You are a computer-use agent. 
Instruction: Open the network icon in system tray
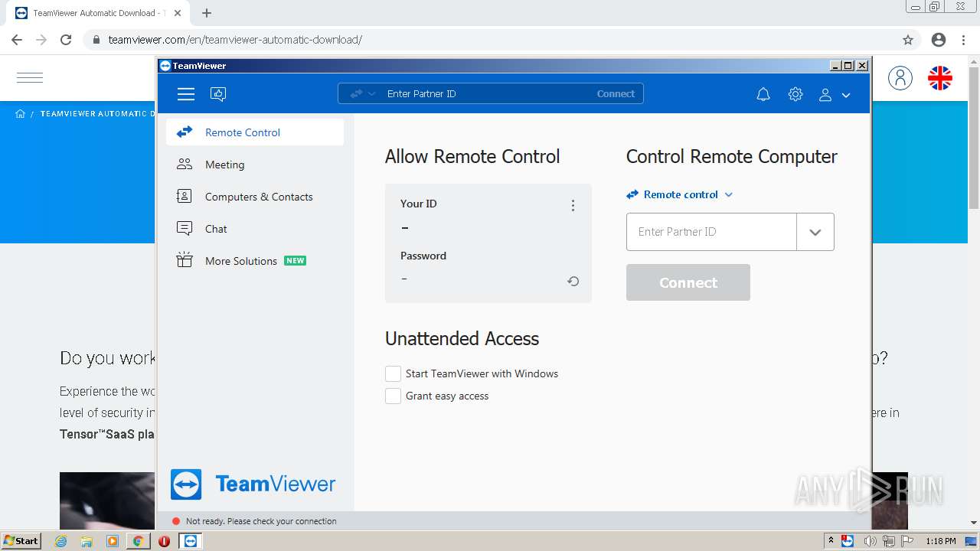tap(889, 541)
